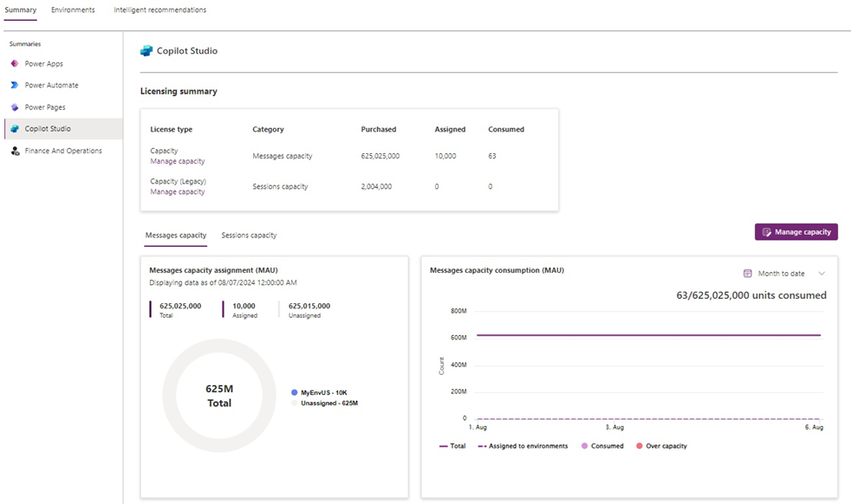Click the 2,004,000 purchased cell
Screen dimensions: 851x504
pyautogui.click(x=377, y=186)
